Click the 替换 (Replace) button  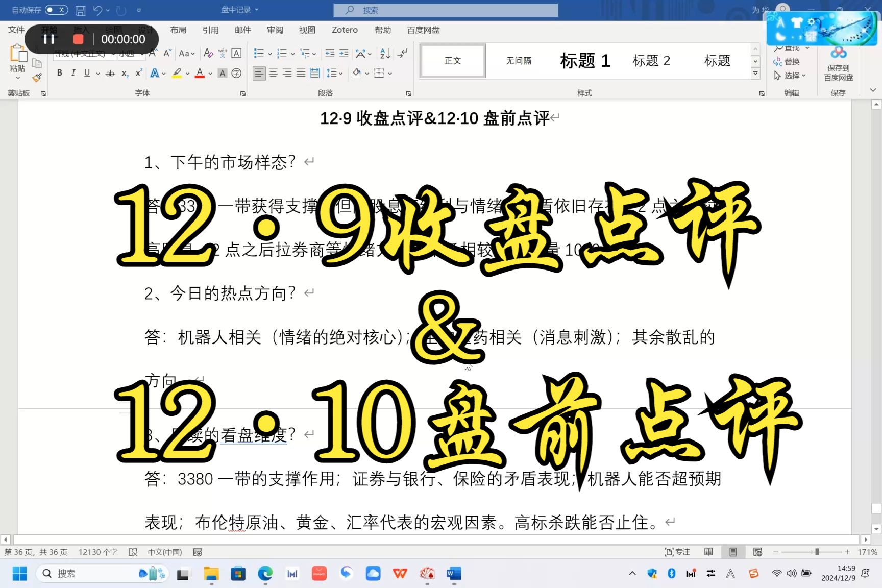coord(787,62)
